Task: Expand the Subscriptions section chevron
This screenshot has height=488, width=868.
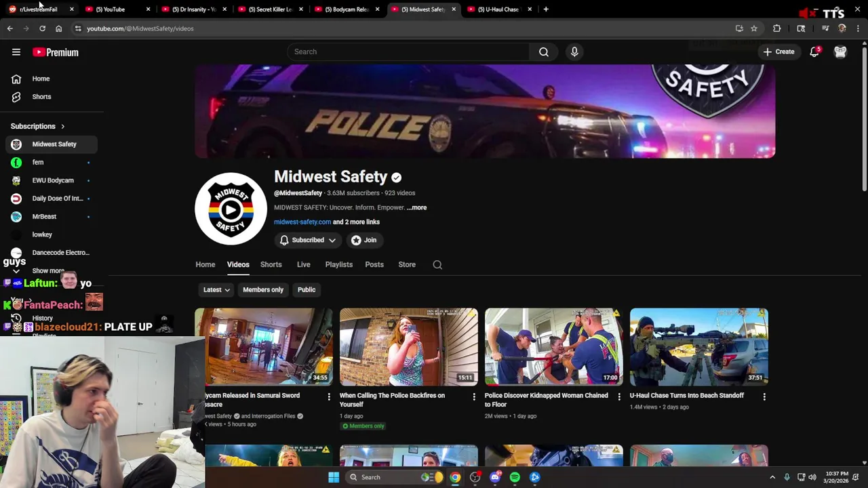Action: pos(62,127)
